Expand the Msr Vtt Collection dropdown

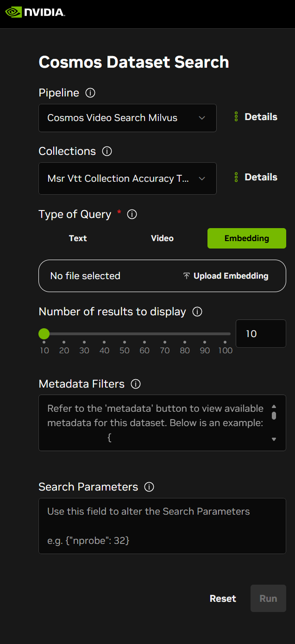coord(127,179)
